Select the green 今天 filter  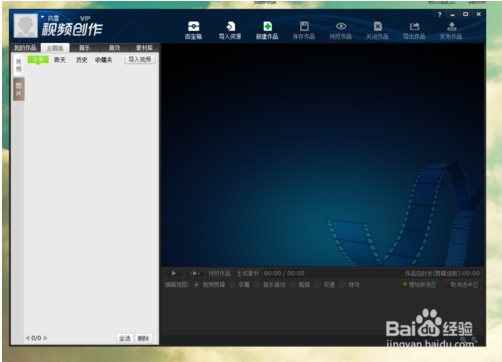click(38, 60)
